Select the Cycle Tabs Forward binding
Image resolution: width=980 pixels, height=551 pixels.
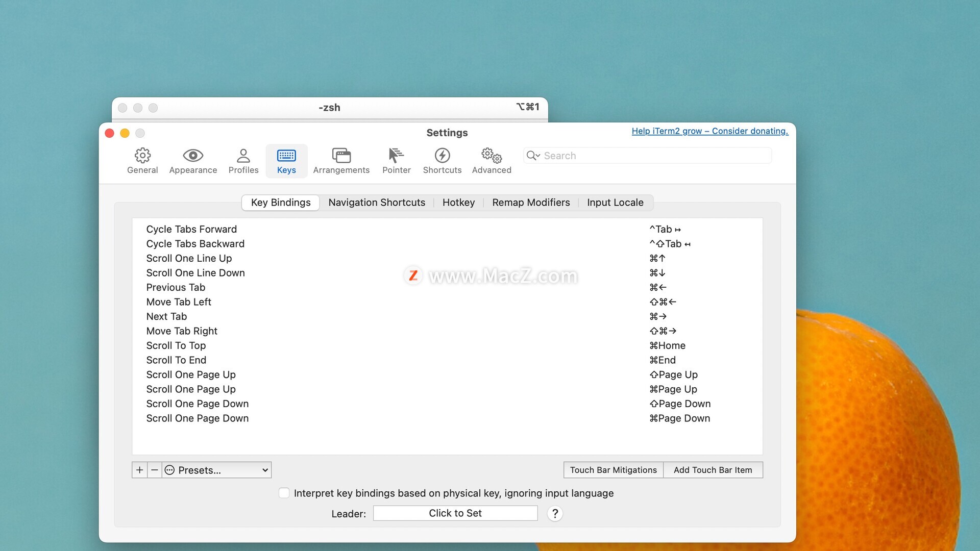click(x=447, y=229)
